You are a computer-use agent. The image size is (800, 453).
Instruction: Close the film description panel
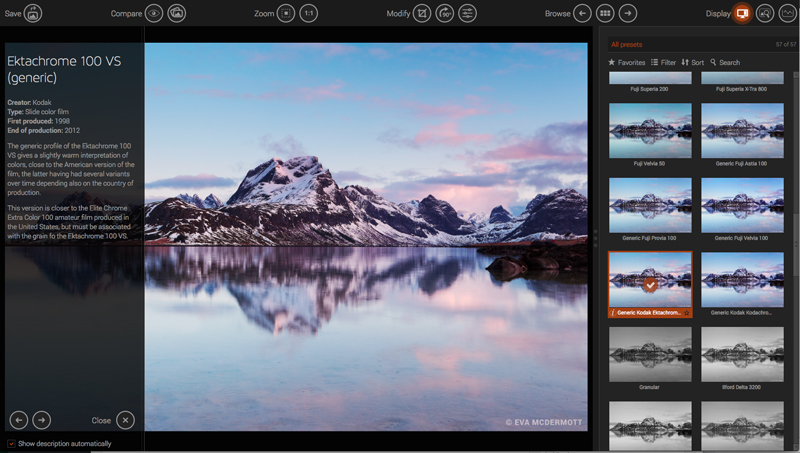tap(125, 420)
